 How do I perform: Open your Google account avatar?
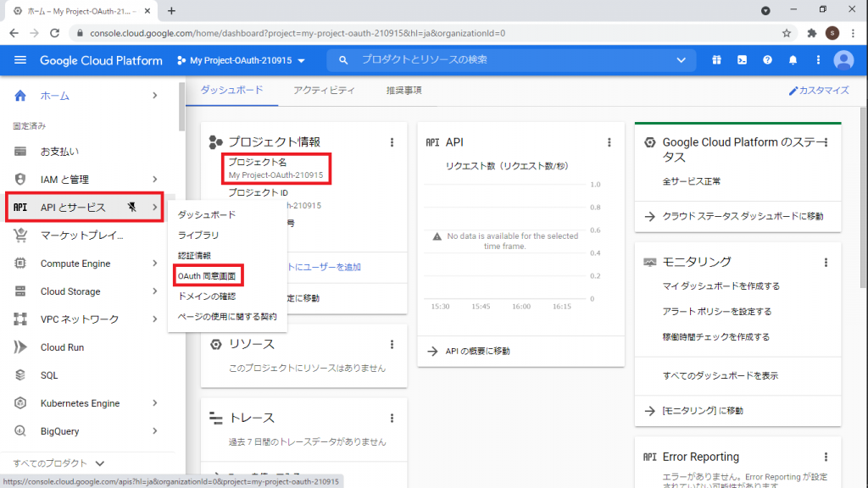843,60
